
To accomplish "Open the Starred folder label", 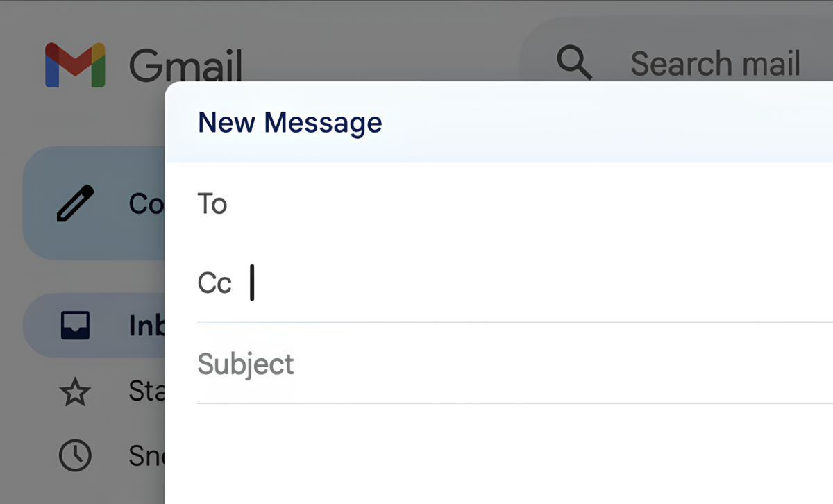I will point(146,391).
